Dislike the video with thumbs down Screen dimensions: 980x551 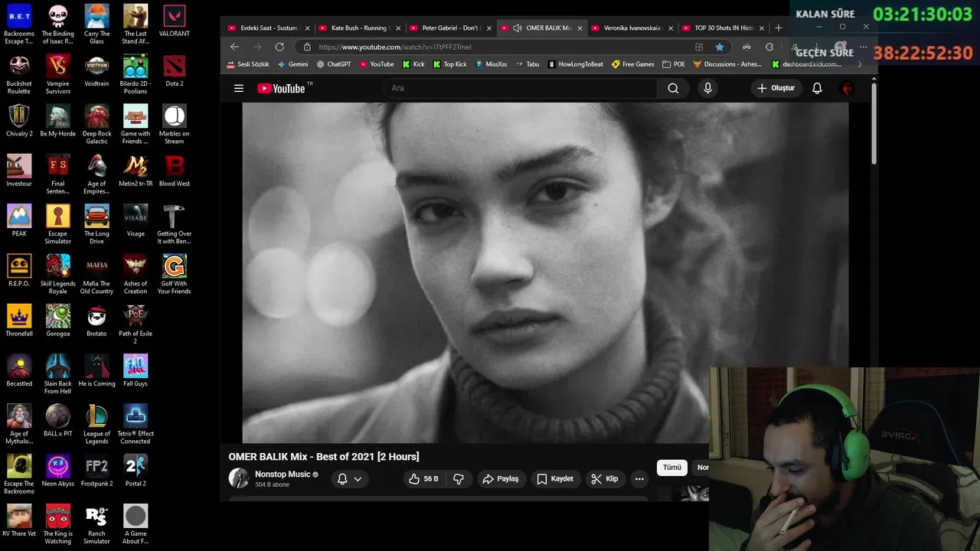pyautogui.click(x=459, y=479)
